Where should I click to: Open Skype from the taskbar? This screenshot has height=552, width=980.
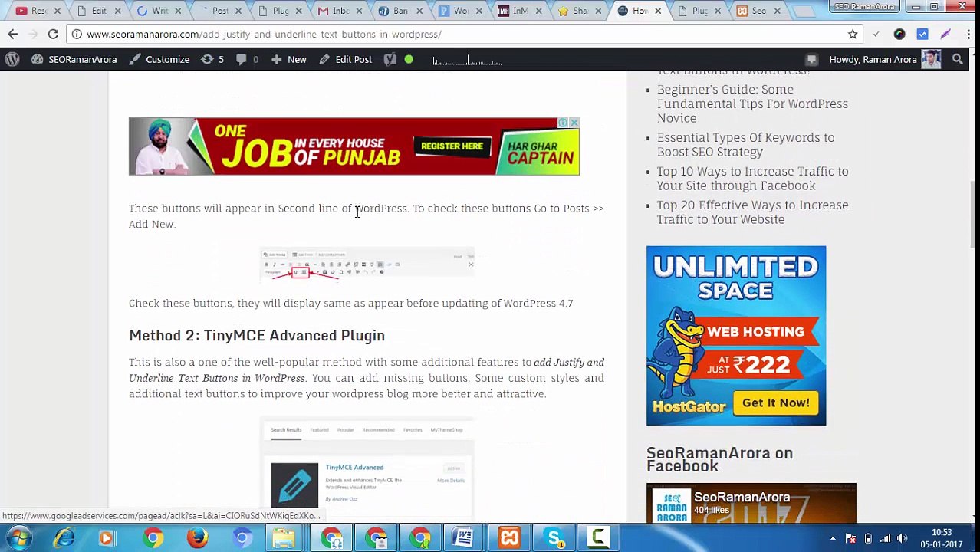point(554,538)
